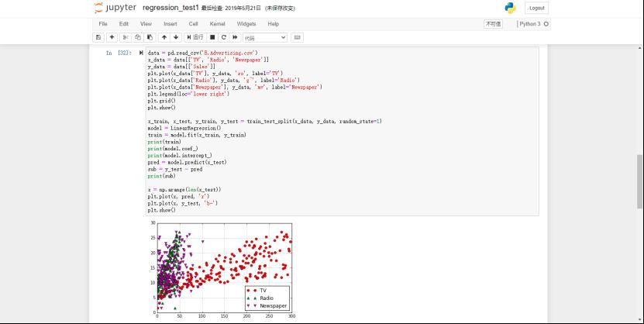Image resolution: width=644 pixels, height=324 pixels.
Task: Click the Logout button
Action: pyautogui.click(x=536, y=8)
